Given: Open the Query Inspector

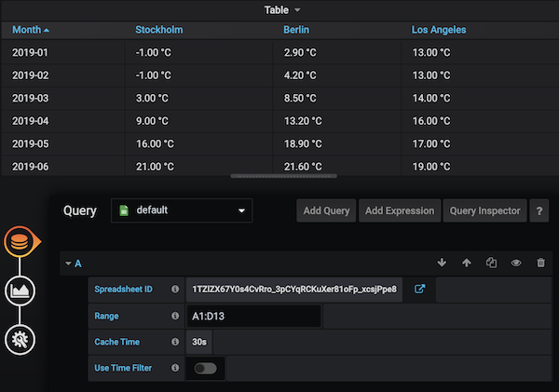Looking at the screenshot, I should tap(484, 210).
